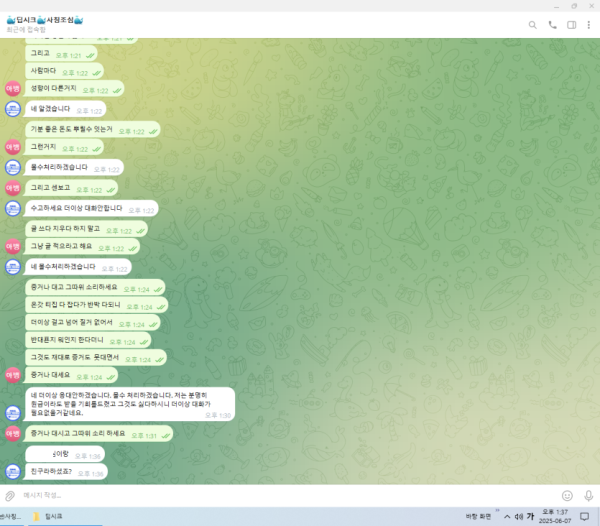The height and width of the screenshot is (526, 600).
Task: Click pink avatar beside 증거나 대시고 message
Action: (x=13, y=433)
